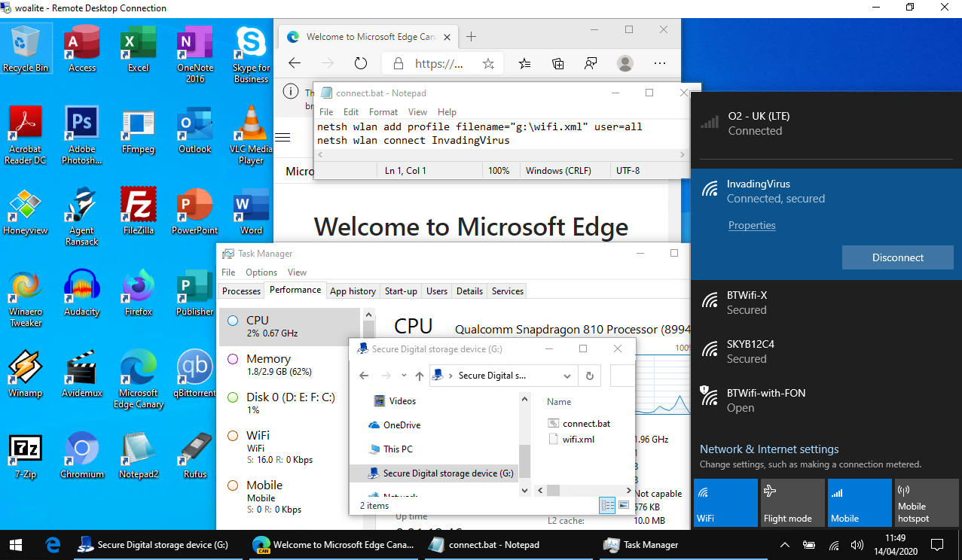Open Explorer recent locations dropdown arrow
962x560 pixels.
pos(404,376)
